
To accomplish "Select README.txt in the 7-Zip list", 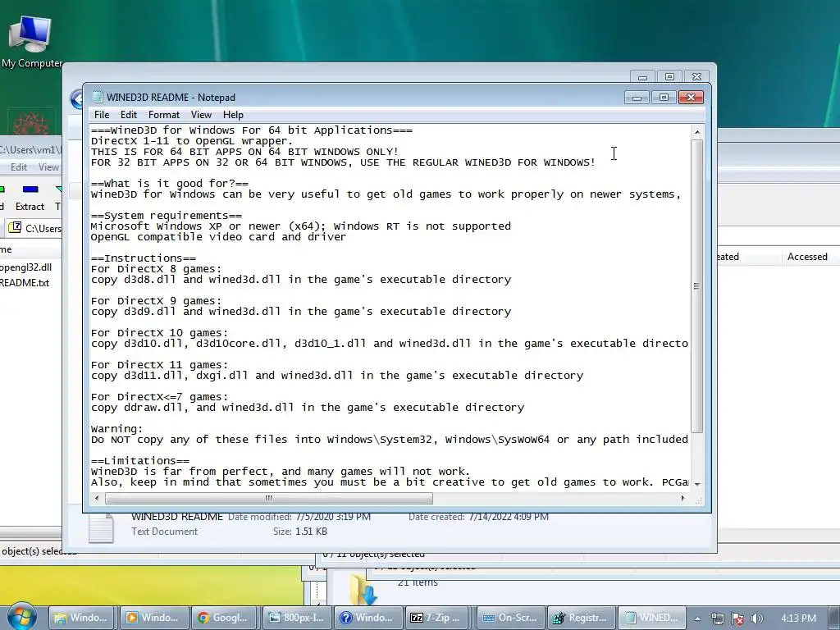I will pyautogui.click(x=25, y=282).
